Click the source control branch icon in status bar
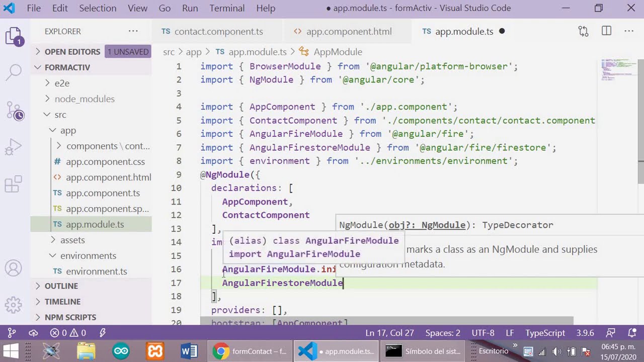The image size is (644, 362). pos(12,333)
